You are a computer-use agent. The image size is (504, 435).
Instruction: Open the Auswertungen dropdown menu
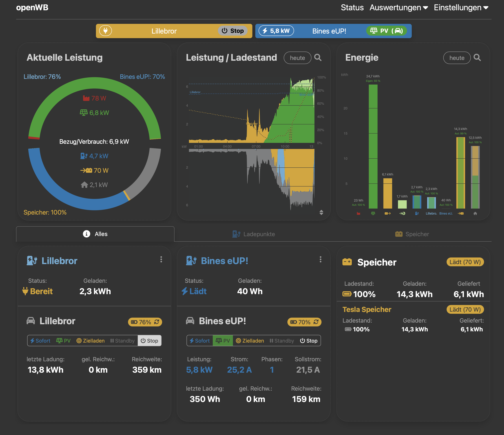(399, 8)
